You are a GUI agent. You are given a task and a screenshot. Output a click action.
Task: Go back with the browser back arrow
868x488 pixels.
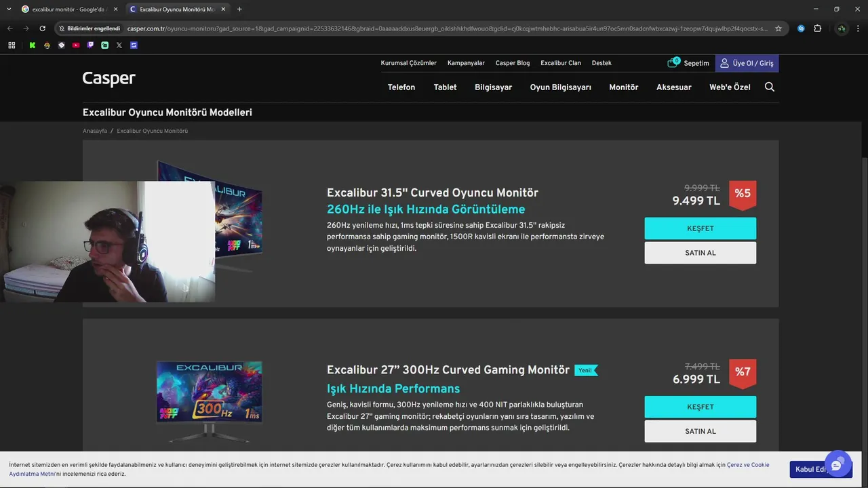coord(9,28)
